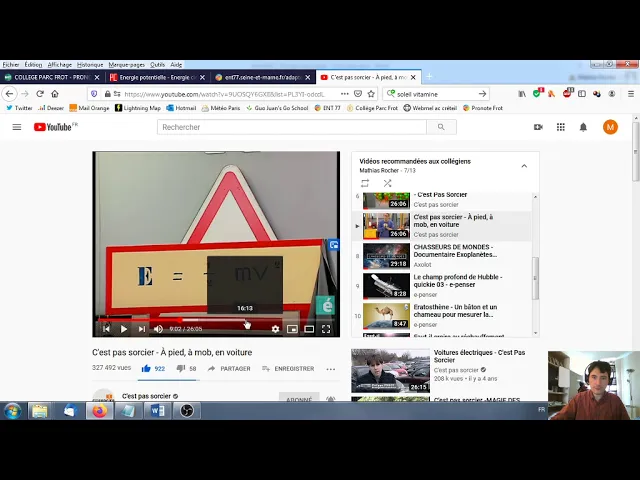Open Lightning Map bookmark
Screen dimensions: 640x480
138,108
